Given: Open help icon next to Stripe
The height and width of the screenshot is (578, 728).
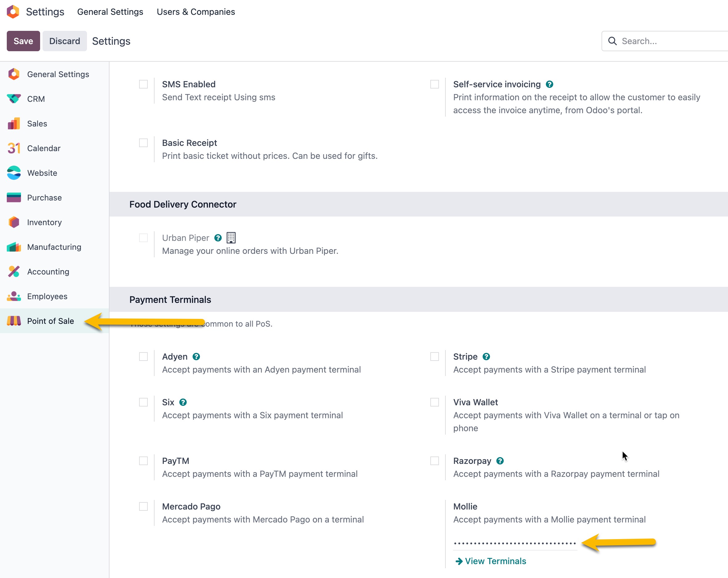Looking at the screenshot, I should [486, 357].
